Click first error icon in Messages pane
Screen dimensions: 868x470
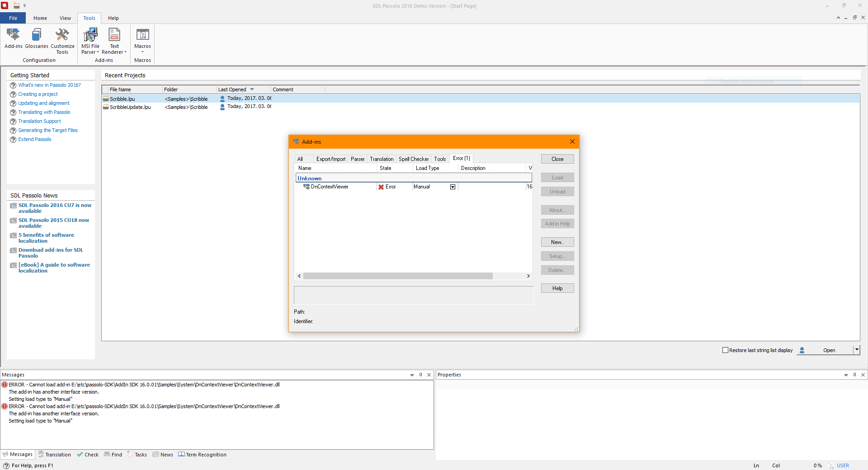(5, 385)
